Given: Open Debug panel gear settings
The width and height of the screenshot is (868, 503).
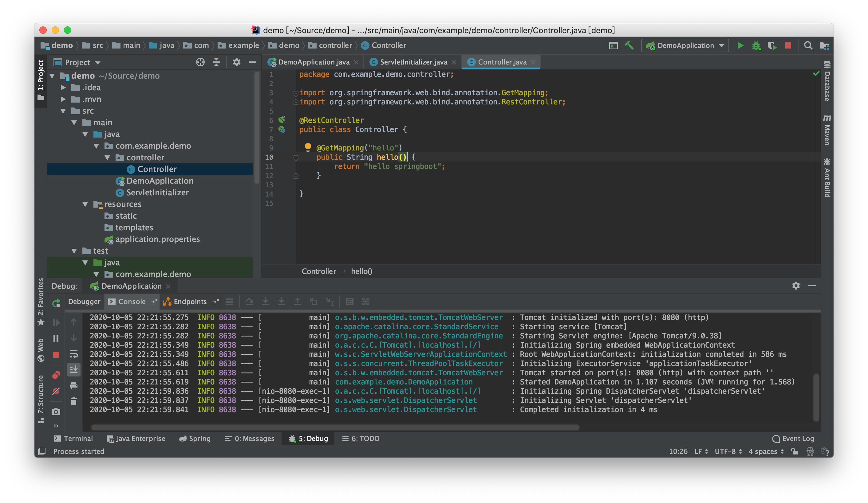Looking at the screenshot, I should (796, 286).
